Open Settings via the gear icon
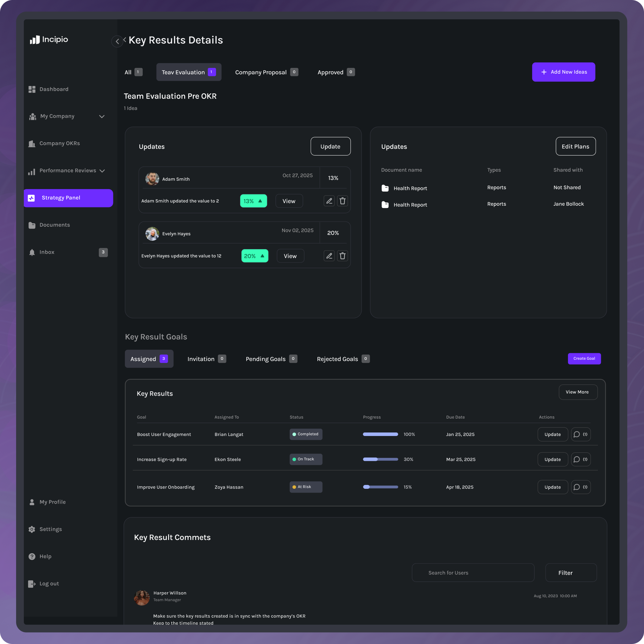 32,529
